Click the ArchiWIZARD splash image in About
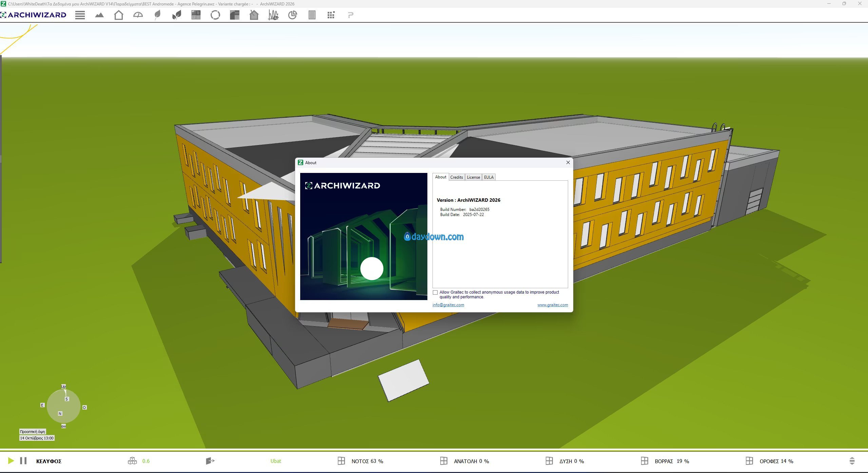 click(x=364, y=236)
